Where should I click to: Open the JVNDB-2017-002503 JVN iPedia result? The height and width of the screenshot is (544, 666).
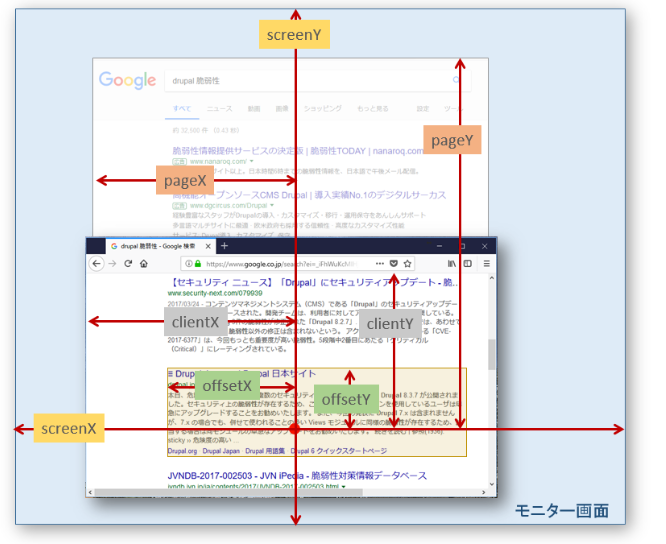tap(297, 476)
